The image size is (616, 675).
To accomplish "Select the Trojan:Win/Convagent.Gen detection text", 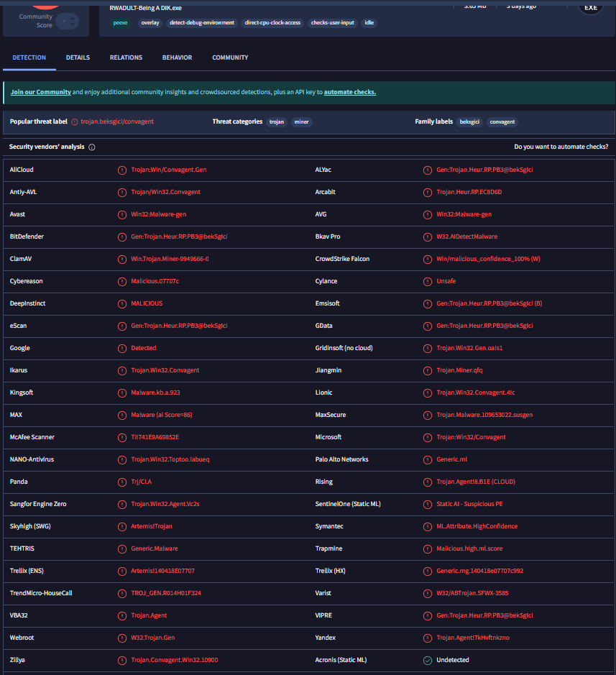I will [169, 170].
